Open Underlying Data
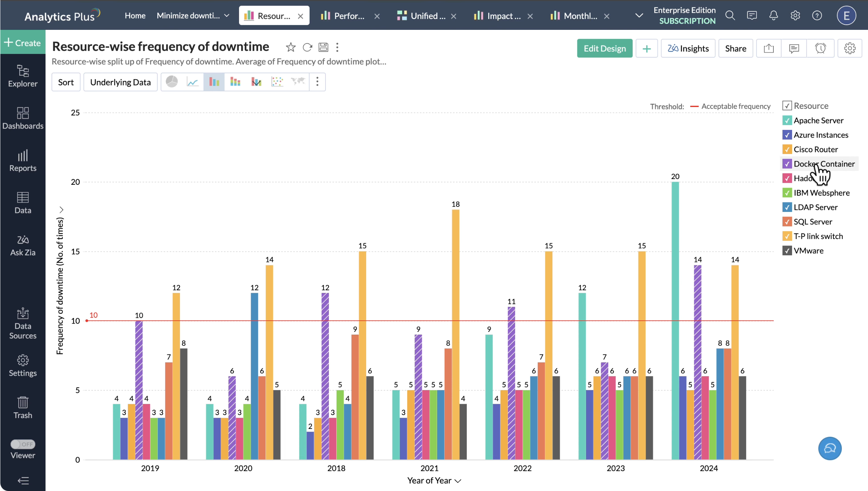This screenshot has height=491, width=868. click(120, 82)
